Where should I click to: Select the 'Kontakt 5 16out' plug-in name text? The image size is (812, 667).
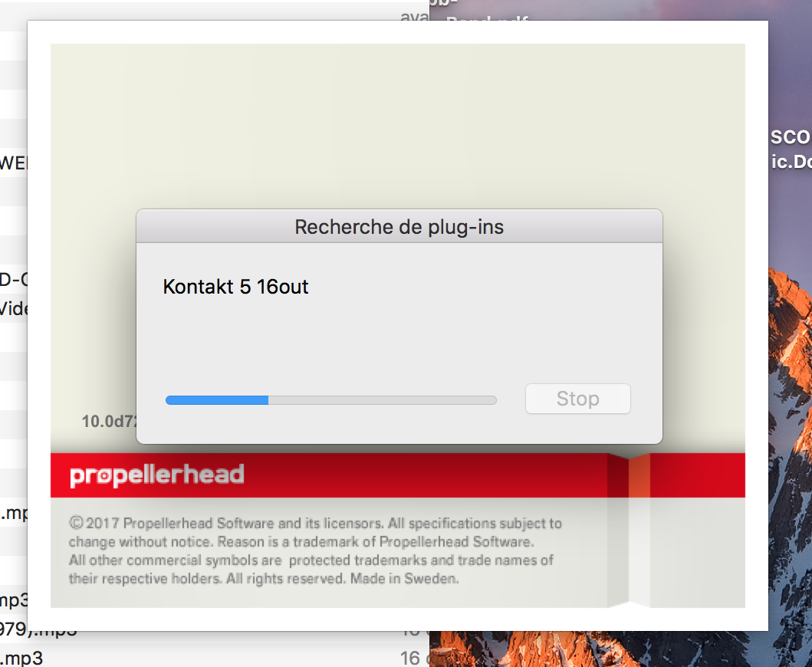pyautogui.click(x=235, y=287)
